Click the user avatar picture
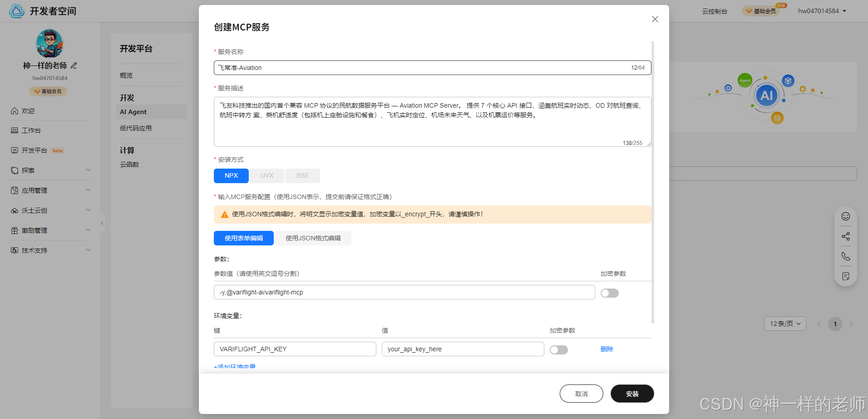 (x=49, y=44)
